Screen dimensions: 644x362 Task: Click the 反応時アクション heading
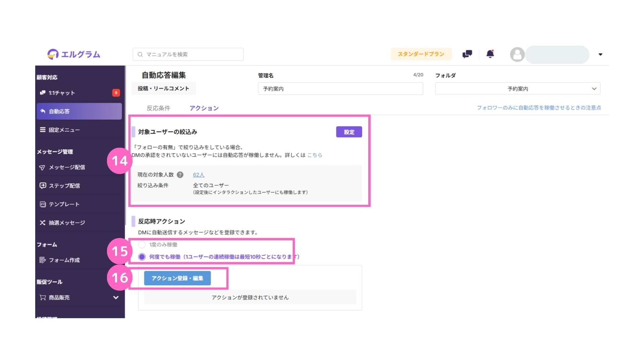(161, 222)
